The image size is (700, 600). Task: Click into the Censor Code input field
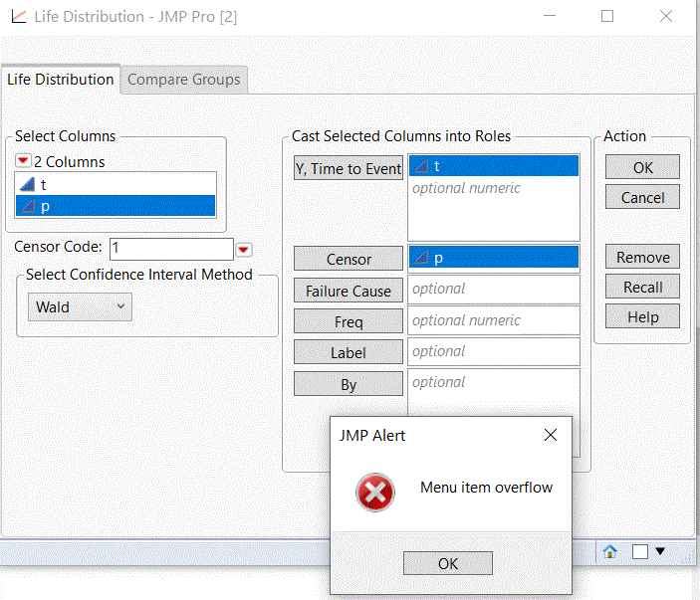(170, 249)
